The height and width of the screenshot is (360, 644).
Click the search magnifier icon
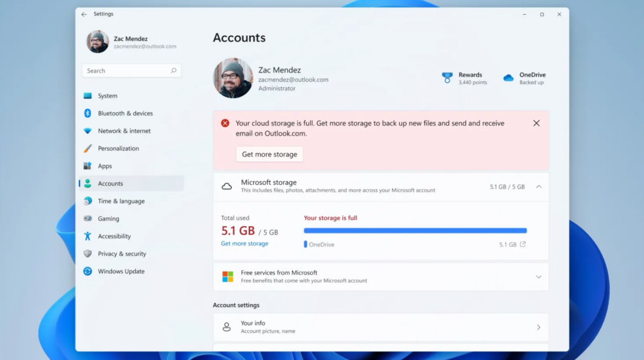174,71
